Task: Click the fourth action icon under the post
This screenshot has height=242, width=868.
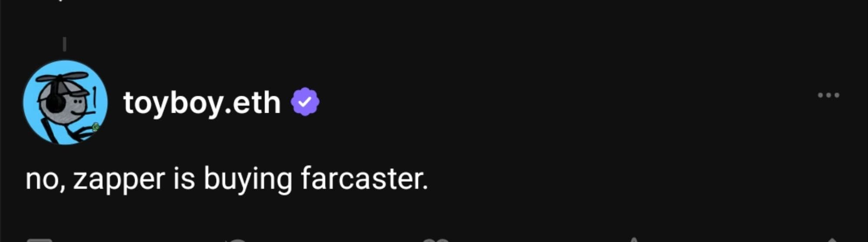Action: click(x=634, y=239)
